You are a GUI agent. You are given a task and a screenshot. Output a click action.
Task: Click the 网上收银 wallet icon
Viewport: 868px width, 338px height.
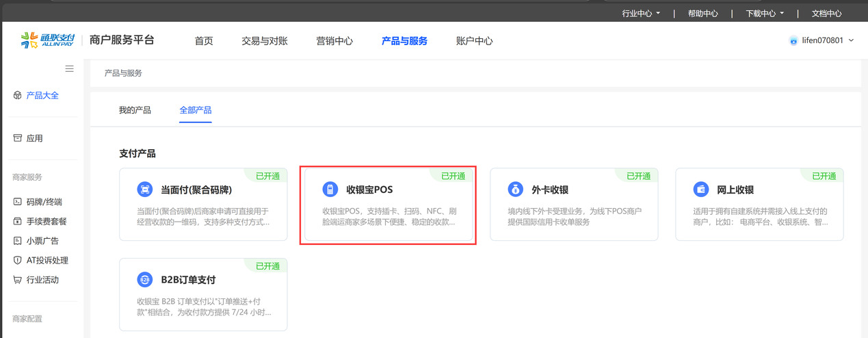tap(701, 190)
